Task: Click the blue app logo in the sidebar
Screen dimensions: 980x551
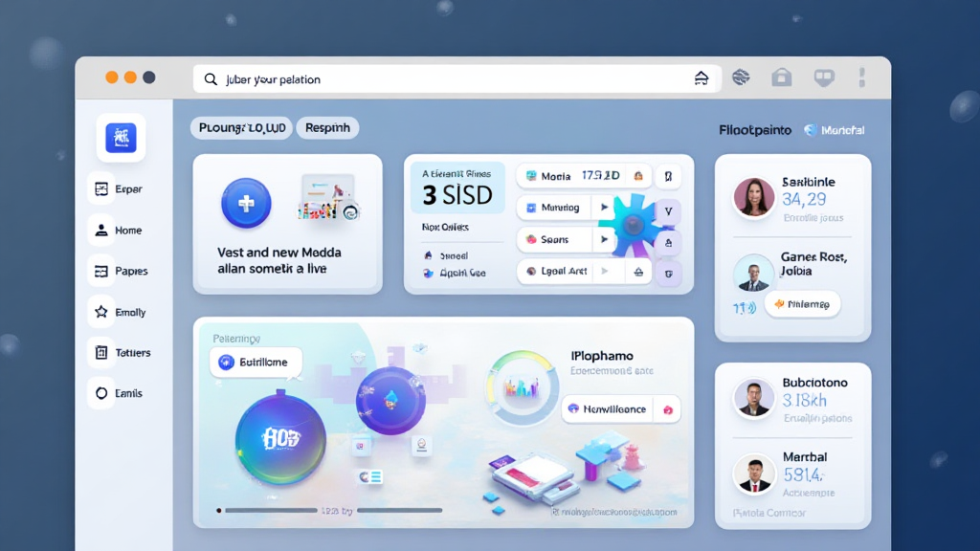Action: 121,138
